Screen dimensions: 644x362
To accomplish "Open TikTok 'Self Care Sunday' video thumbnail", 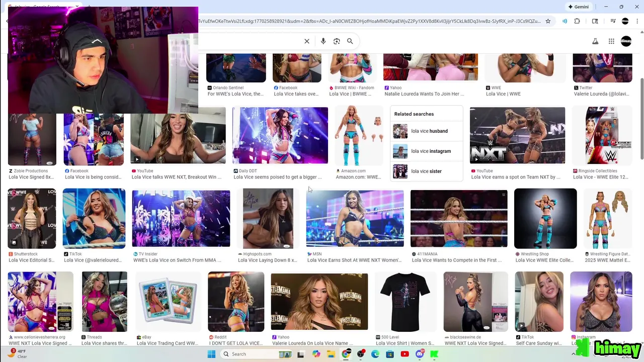I will [539, 302].
